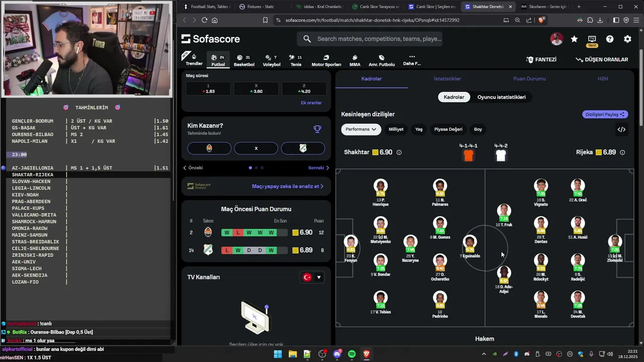The height and width of the screenshot is (362, 644).
Task: Open the TV Kanalları country dropdown
Action: (312, 277)
